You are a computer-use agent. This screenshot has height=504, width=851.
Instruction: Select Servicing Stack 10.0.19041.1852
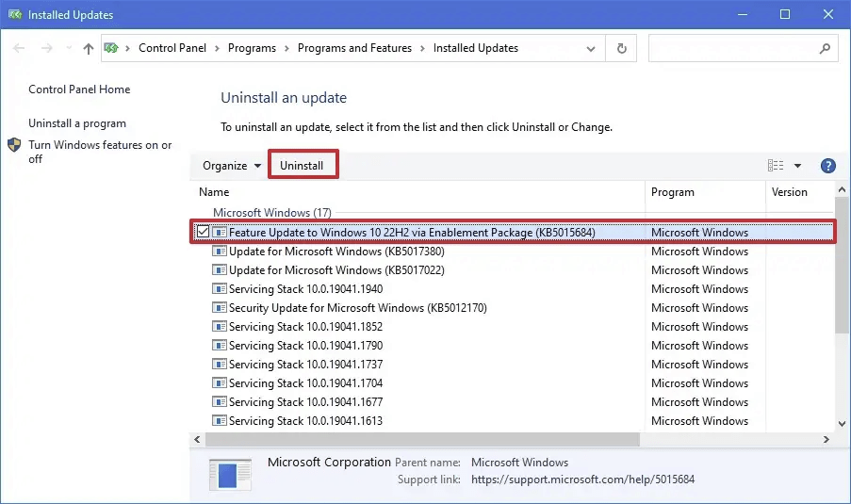[x=305, y=327]
